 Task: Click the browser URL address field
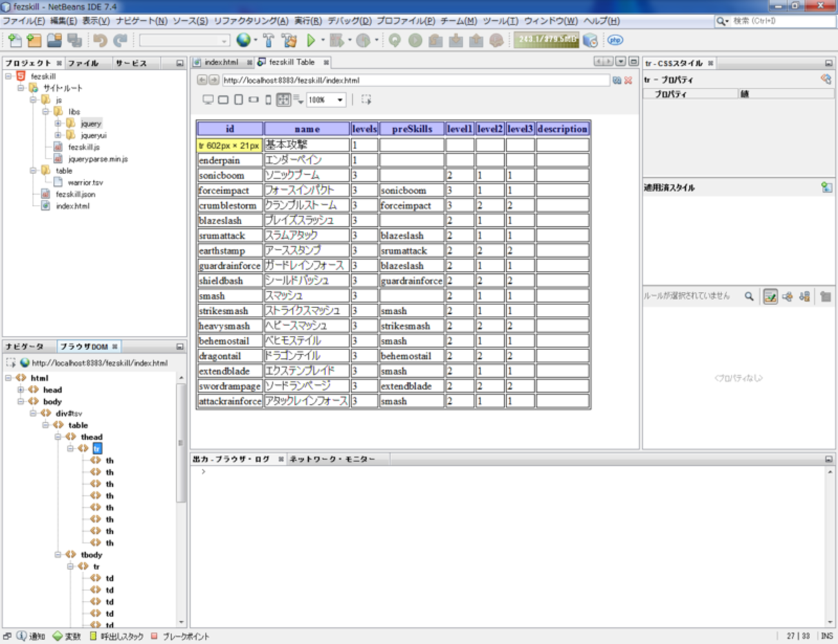pyautogui.click(x=413, y=81)
